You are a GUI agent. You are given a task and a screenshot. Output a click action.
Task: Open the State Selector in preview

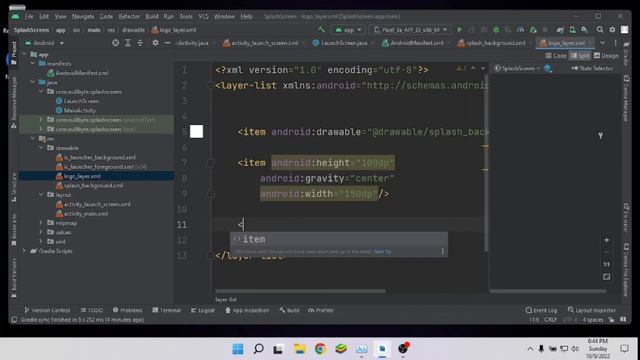coord(592,68)
